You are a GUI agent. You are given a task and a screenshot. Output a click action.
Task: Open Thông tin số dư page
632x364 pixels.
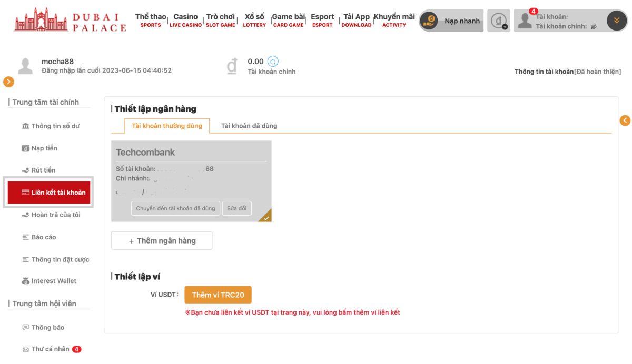[x=55, y=126]
